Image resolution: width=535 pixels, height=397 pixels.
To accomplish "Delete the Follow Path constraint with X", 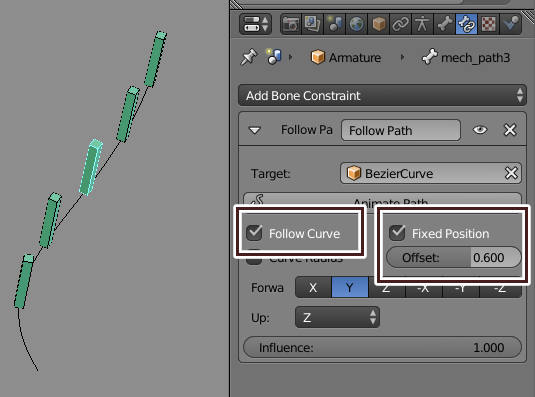I will (510, 130).
